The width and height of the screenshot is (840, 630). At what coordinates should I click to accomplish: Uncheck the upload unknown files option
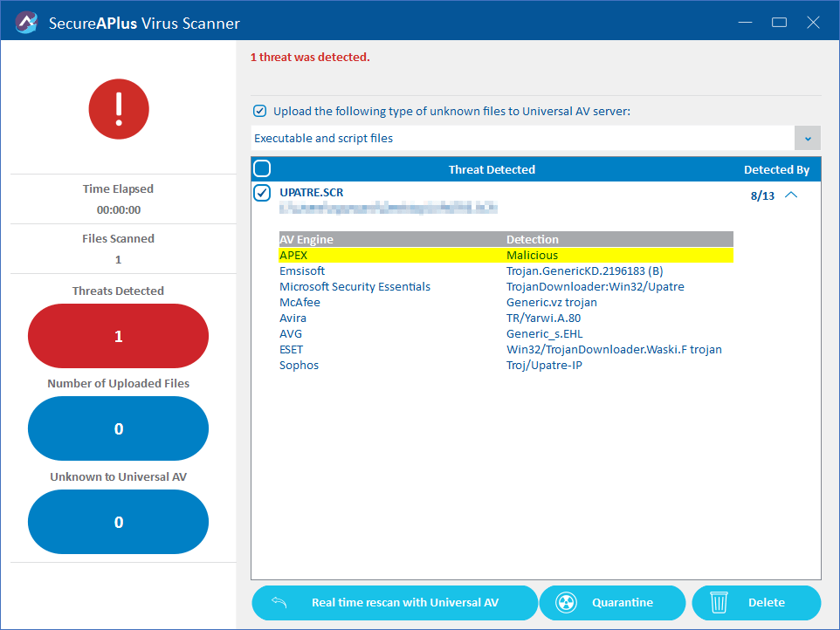coord(259,111)
